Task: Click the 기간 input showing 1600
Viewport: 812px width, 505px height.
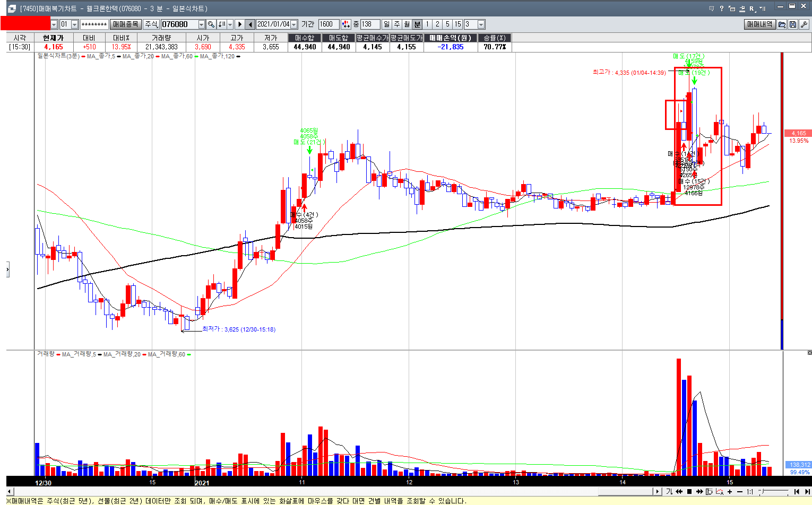Action: point(329,24)
